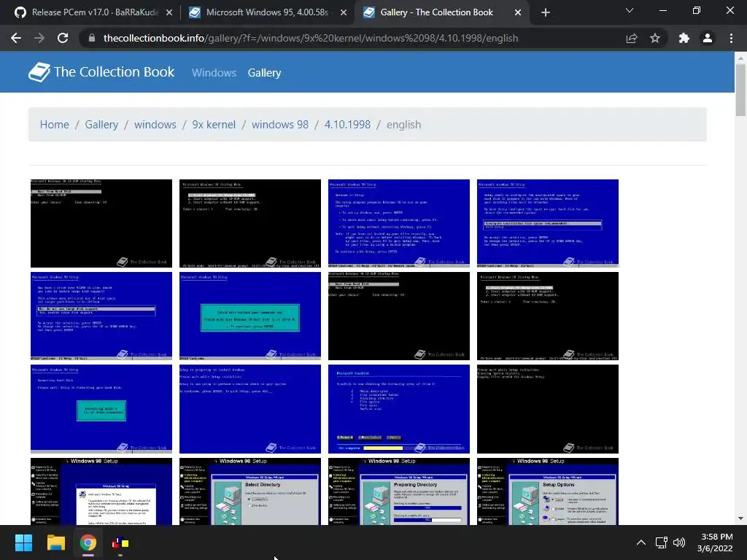Open the Windows Start button

click(x=23, y=542)
